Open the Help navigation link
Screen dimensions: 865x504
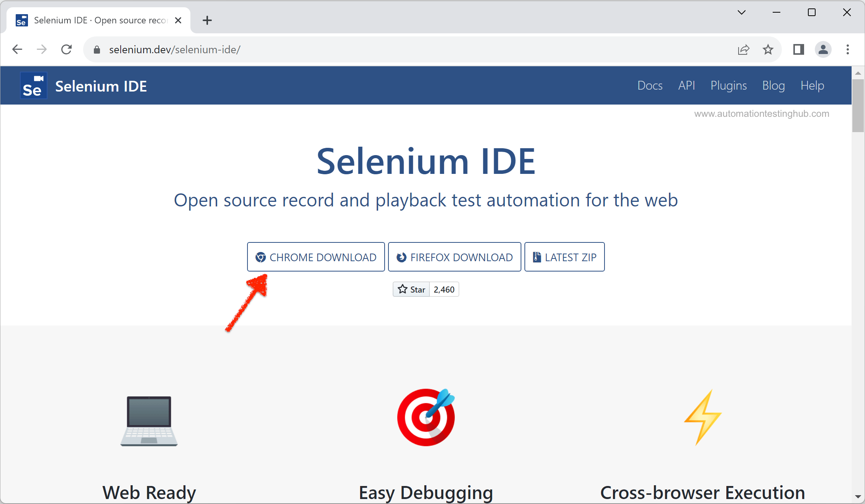(812, 85)
